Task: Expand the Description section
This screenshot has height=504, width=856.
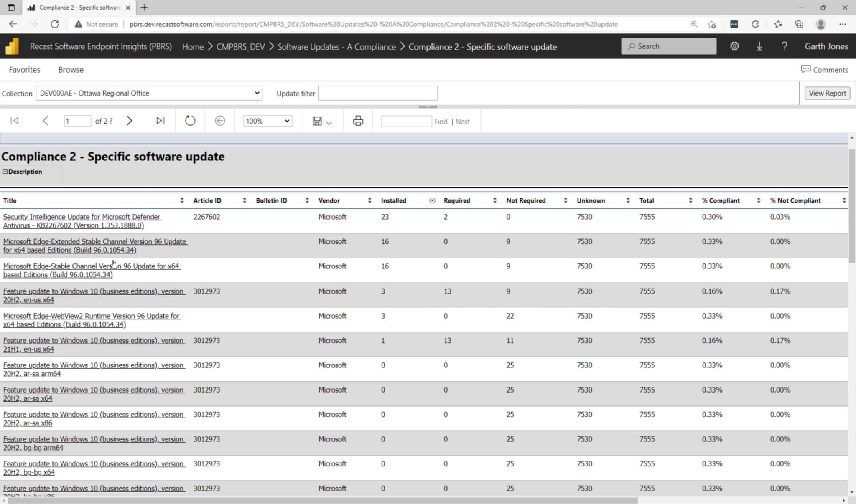Action: [x=5, y=171]
